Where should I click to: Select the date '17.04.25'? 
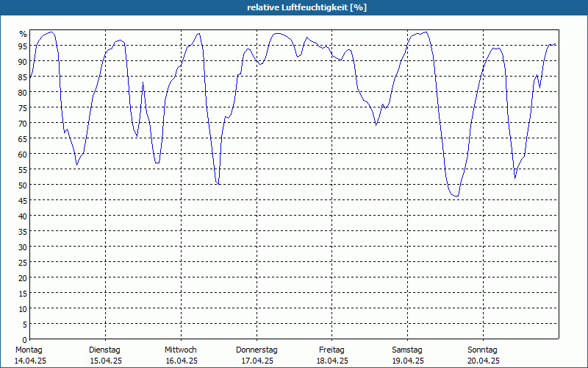coord(257,361)
